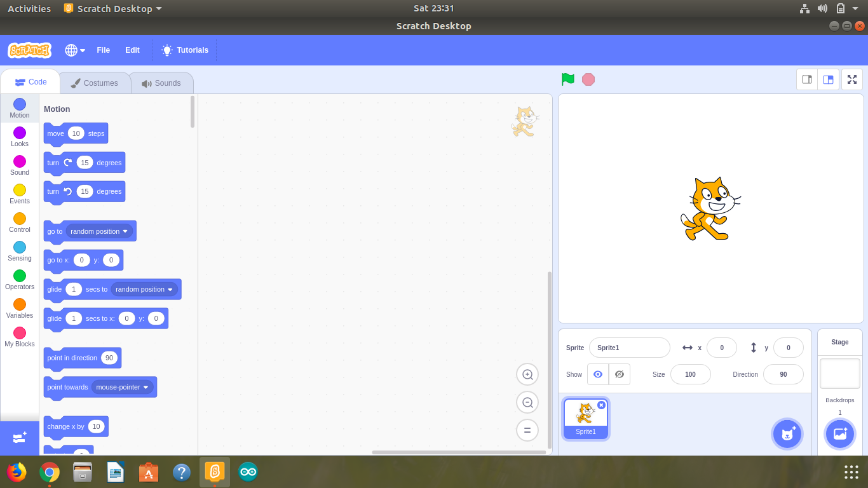Open the Choose a Backdrop button
Screen dimensions: 868x488
coord(840,434)
